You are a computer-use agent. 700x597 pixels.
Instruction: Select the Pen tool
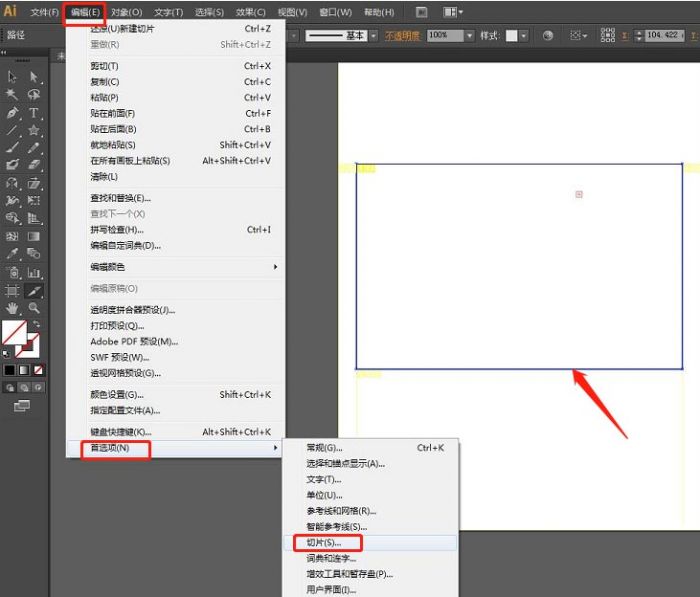(x=12, y=113)
